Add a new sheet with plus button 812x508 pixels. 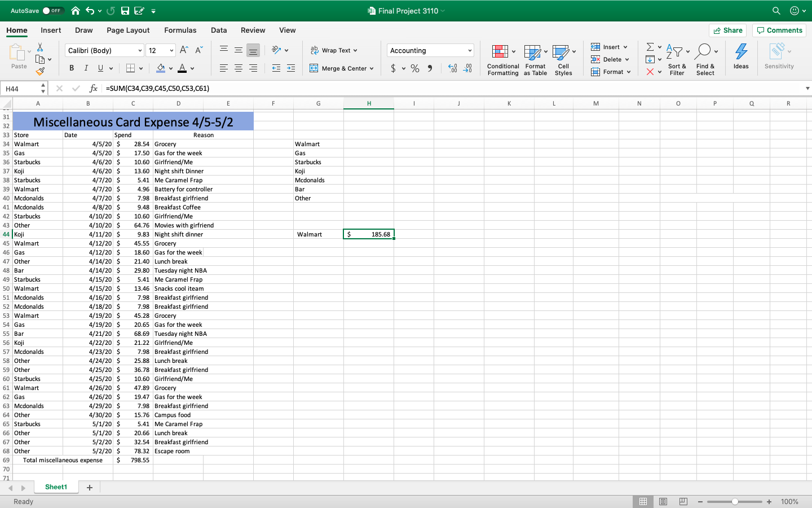tap(89, 488)
